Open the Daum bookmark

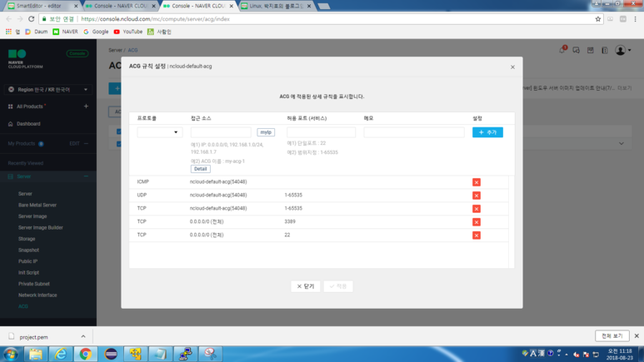point(37,32)
